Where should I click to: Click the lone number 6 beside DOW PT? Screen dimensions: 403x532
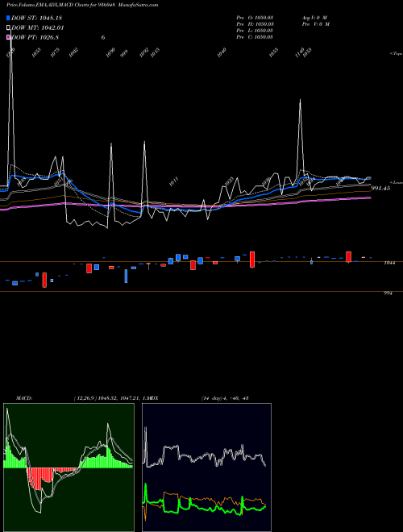(103, 37)
